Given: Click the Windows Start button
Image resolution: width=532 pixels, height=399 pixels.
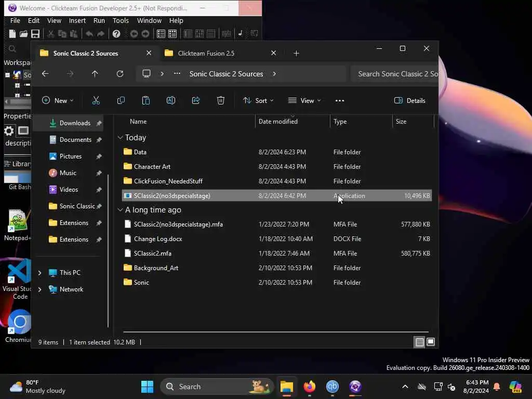Looking at the screenshot, I should click(147, 387).
